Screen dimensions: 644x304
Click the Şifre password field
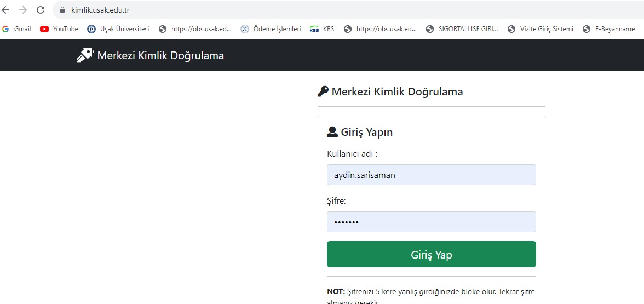click(431, 222)
